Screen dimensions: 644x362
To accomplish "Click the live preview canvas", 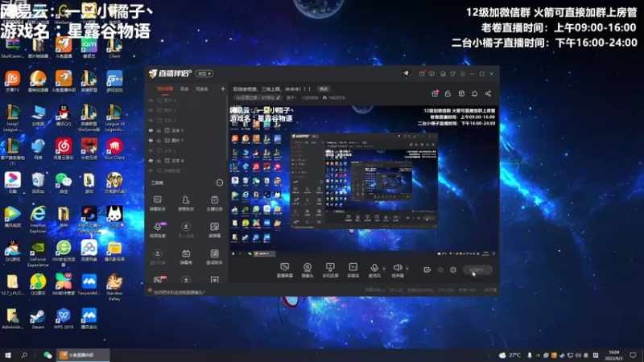I will tap(365, 182).
